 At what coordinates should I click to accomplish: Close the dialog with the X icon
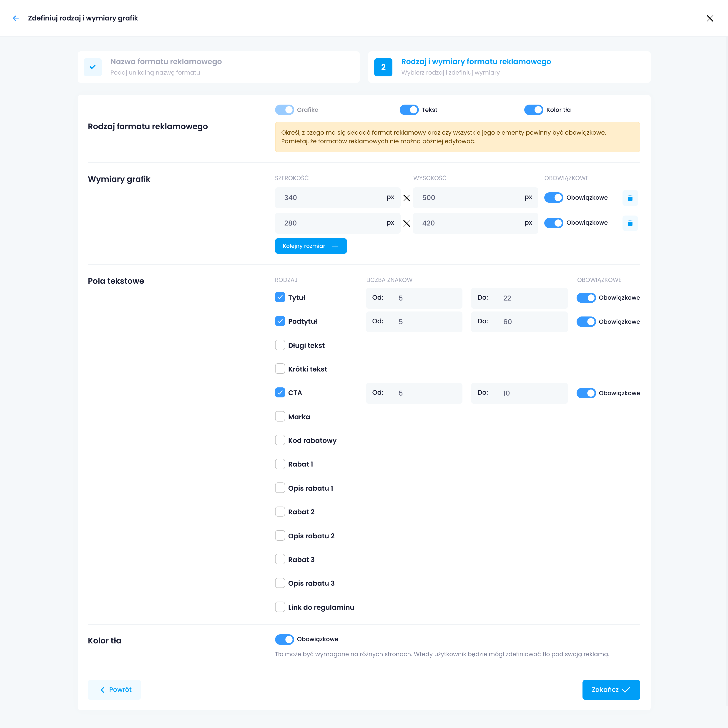pos(710,18)
